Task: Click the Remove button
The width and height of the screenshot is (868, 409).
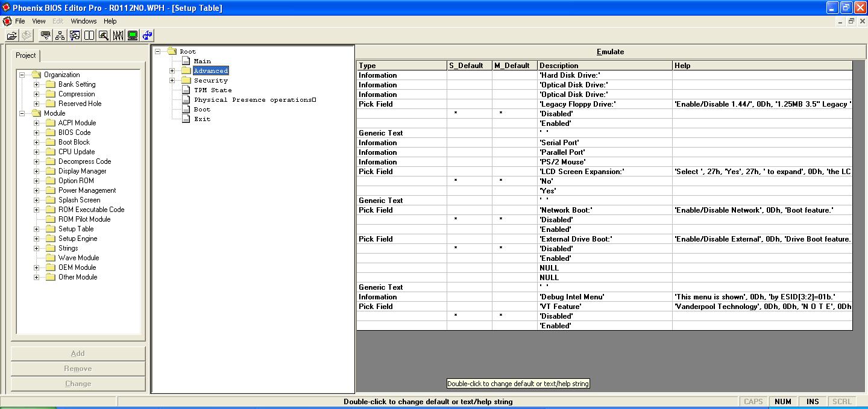Action: 78,369
